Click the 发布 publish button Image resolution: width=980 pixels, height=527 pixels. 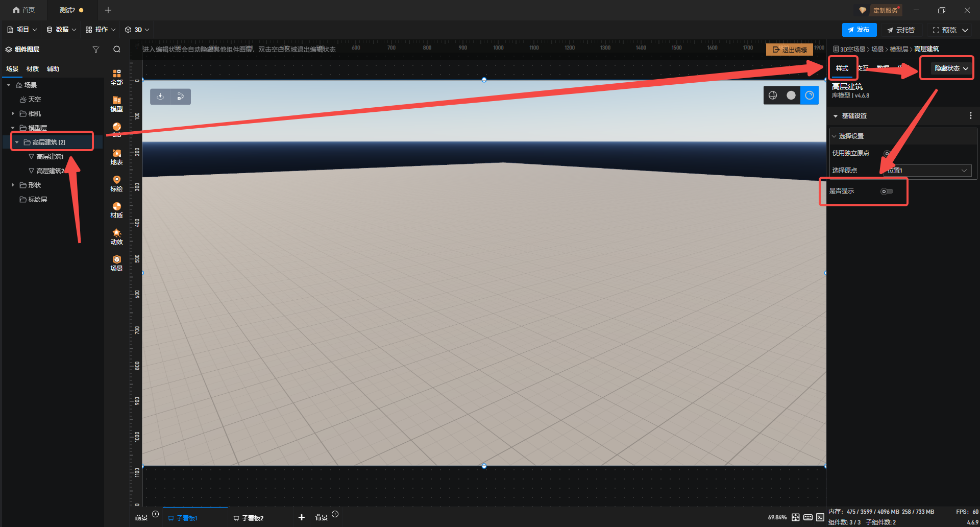click(x=859, y=30)
